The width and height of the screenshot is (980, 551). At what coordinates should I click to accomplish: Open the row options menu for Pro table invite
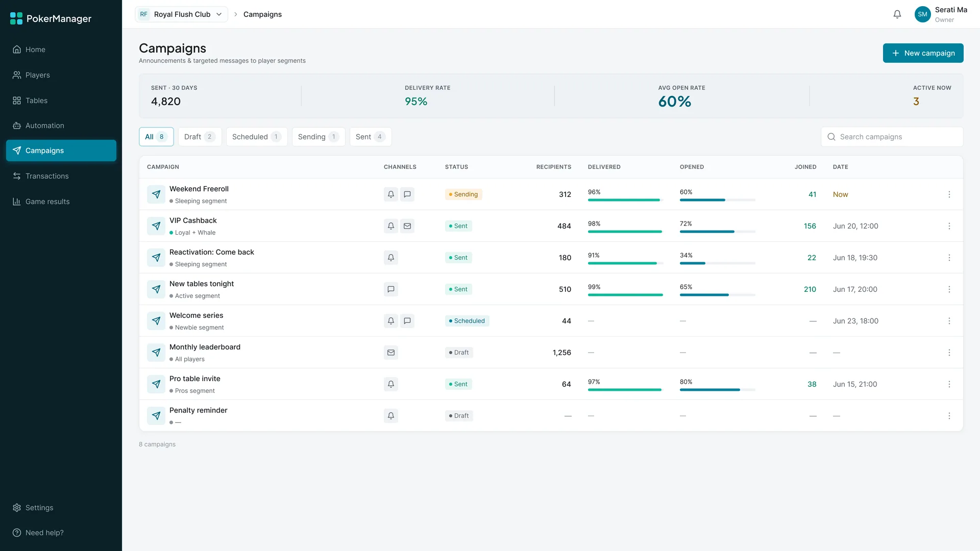pos(949,384)
